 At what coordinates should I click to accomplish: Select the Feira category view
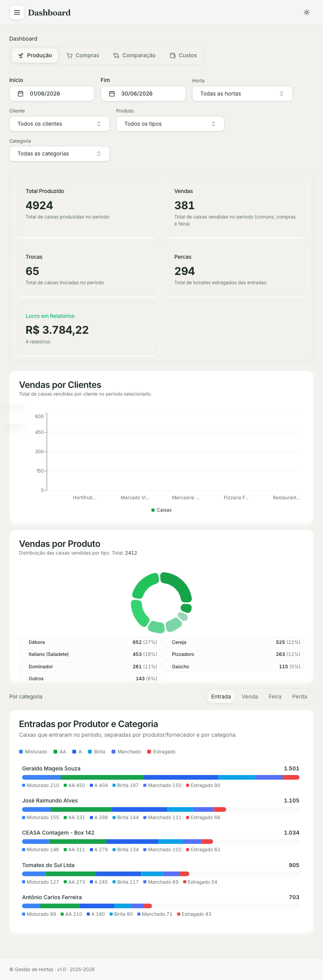275,697
